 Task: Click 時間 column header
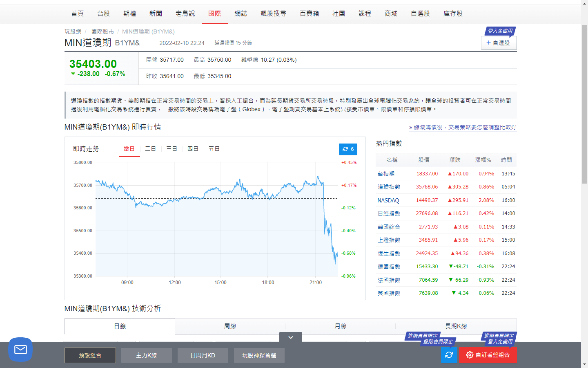(506, 160)
